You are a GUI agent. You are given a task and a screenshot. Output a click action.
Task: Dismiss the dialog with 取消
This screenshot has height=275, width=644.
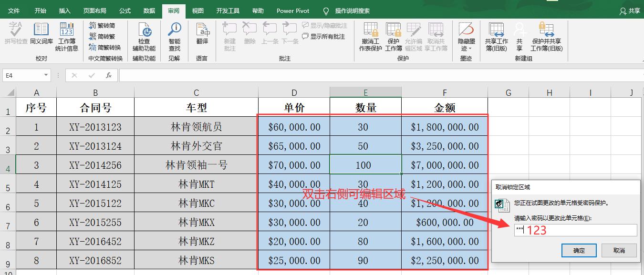point(619,250)
